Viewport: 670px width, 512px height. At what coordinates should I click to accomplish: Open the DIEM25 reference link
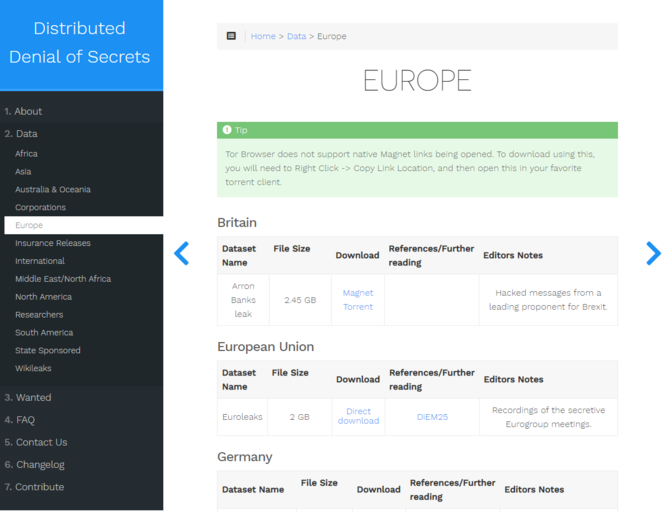click(x=432, y=416)
